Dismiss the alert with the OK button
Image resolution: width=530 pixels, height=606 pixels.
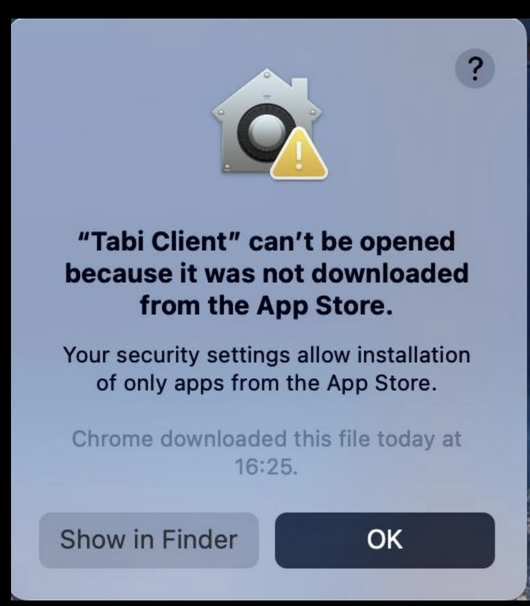click(385, 540)
